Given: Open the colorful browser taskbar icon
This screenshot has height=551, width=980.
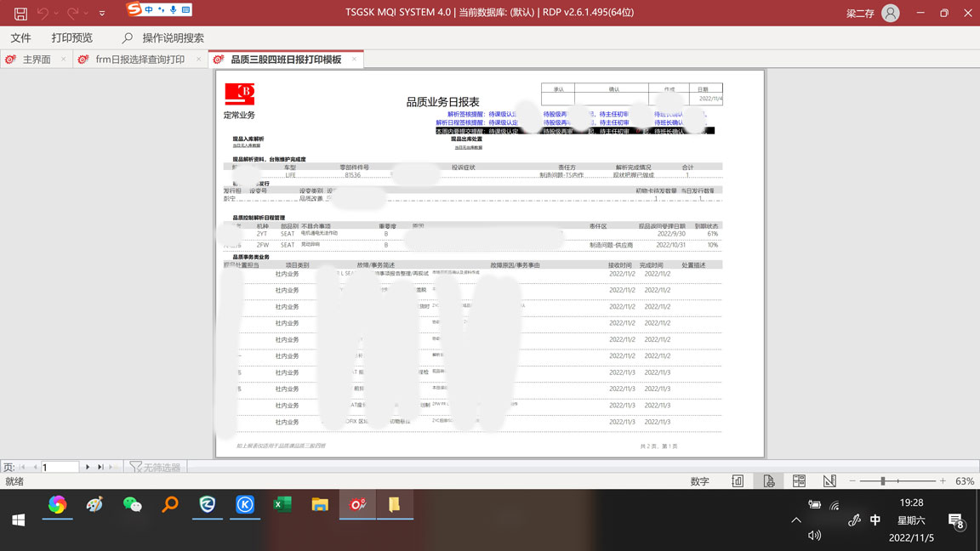Looking at the screenshot, I should tap(58, 505).
